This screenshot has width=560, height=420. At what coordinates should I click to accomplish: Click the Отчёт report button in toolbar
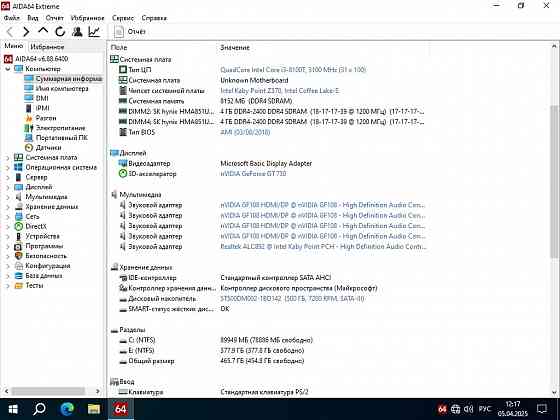point(130,32)
